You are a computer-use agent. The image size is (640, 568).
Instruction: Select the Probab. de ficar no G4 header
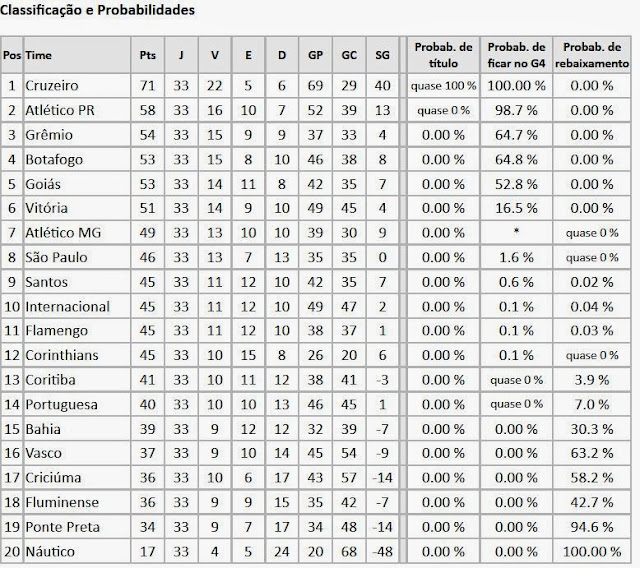516,55
